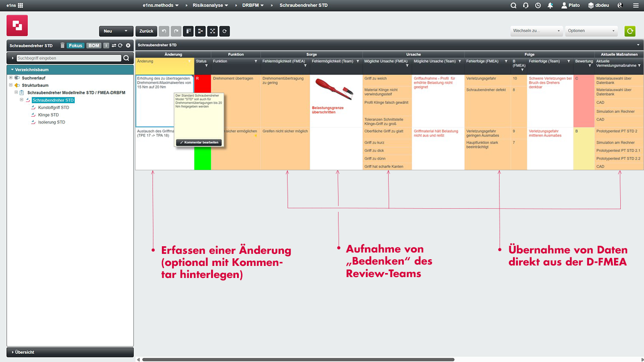Open the global search in the top bar
Viewport: 644px width, 362px height.
(513, 5)
